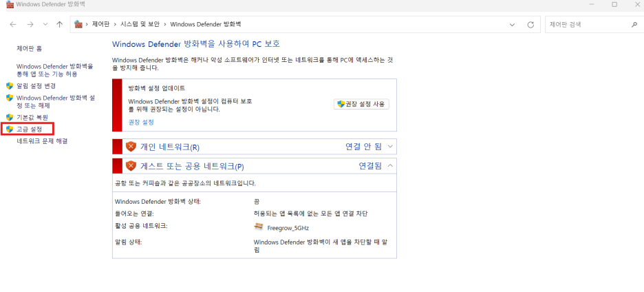644x292 pixels.
Task: Go forward with the right arrow
Action: pyautogui.click(x=30, y=25)
